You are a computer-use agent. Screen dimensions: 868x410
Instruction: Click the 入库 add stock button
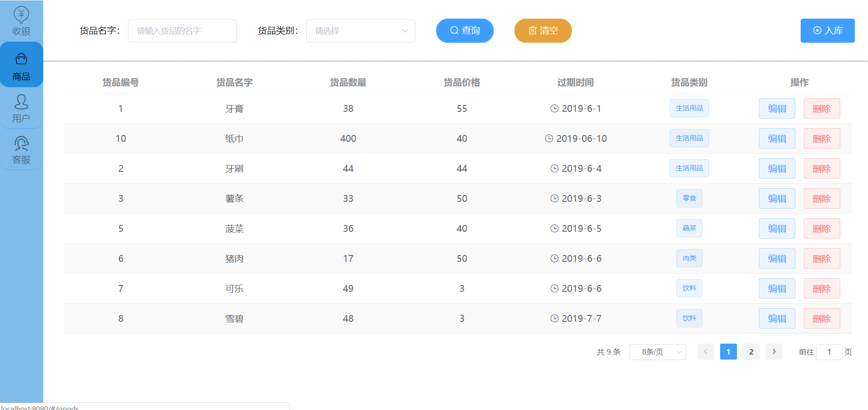828,30
